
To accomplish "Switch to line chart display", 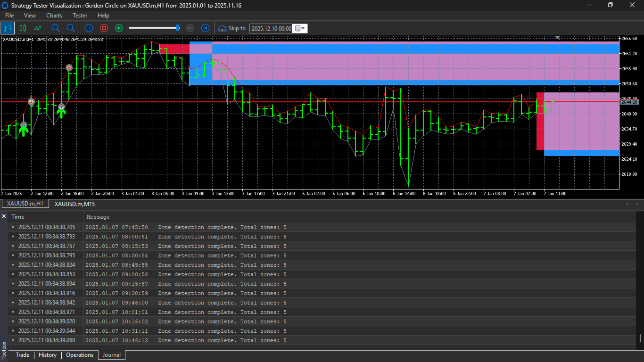I will point(38,28).
